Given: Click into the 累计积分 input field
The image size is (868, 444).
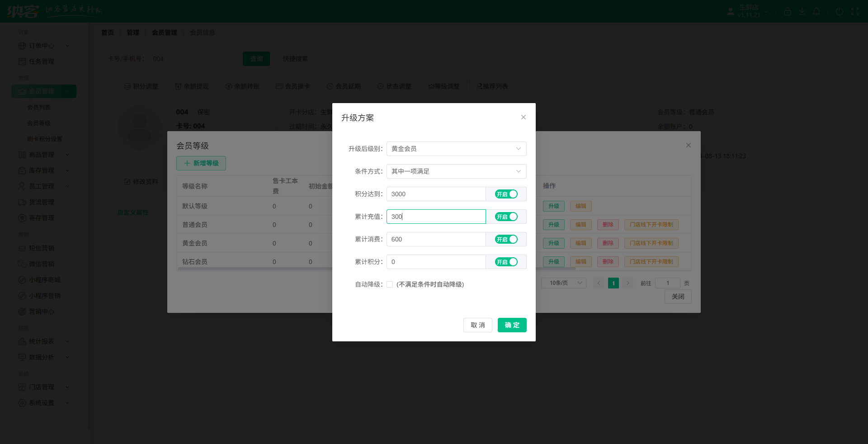Looking at the screenshot, I should pos(436,262).
